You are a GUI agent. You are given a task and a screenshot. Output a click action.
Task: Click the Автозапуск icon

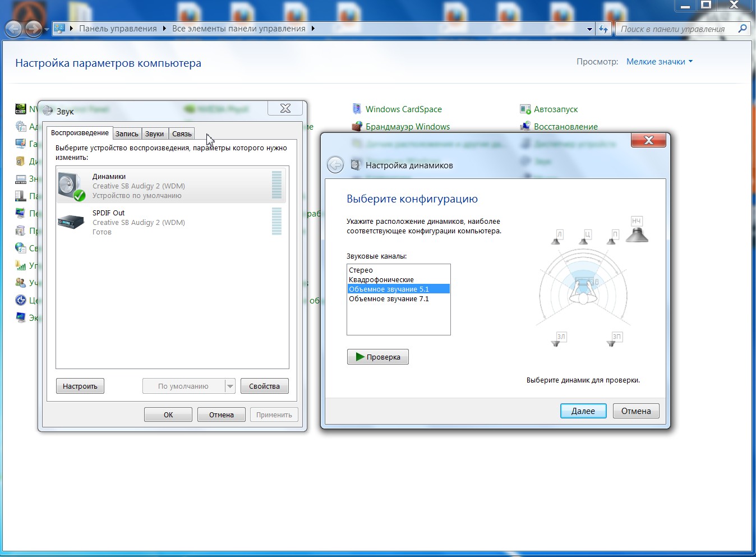click(525, 109)
